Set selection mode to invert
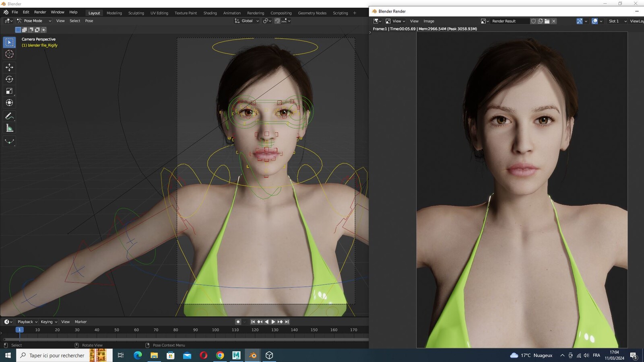The image size is (644, 362). (x=37, y=30)
